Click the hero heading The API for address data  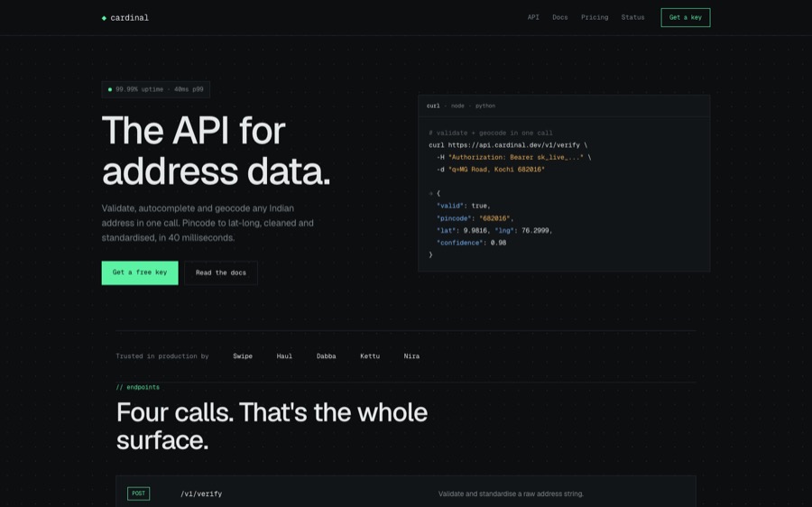216,151
